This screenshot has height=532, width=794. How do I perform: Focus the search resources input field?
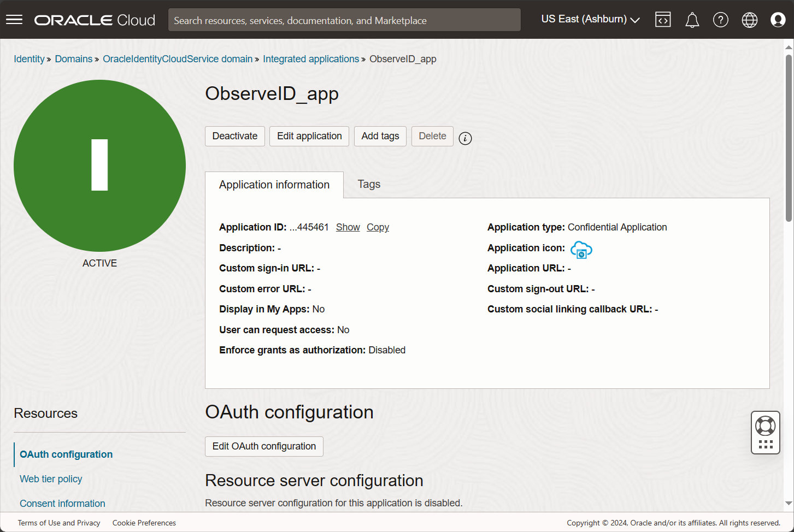coord(344,20)
